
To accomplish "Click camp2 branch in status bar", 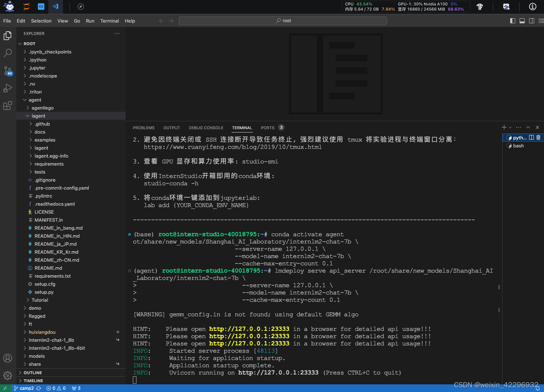I will coord(27,388).
